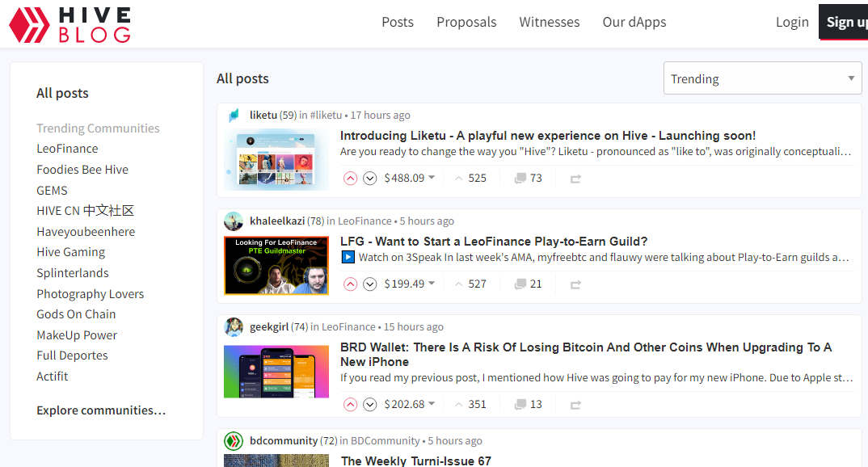Reblog the LeoFinance Play-to-Earn Guild post
Viewport: 868px width, 467px height.
click(575, 284)
